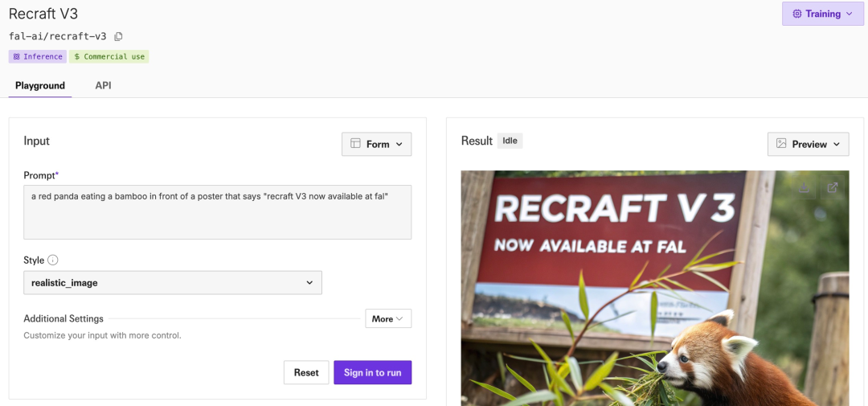
Task: Open result image in new window
Action: (x=833, y=187)
